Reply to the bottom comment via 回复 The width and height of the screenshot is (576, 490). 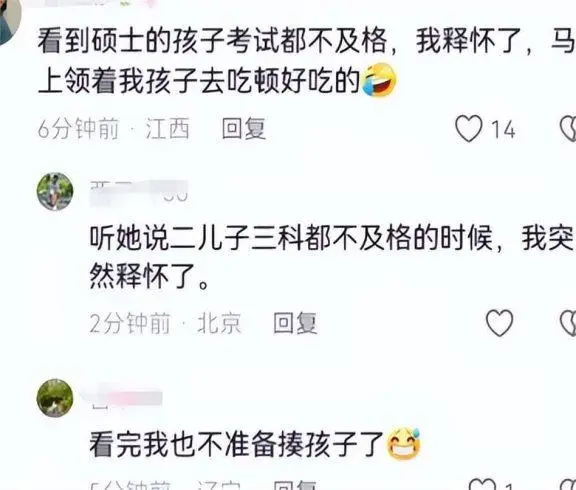[x=295, y=484]
